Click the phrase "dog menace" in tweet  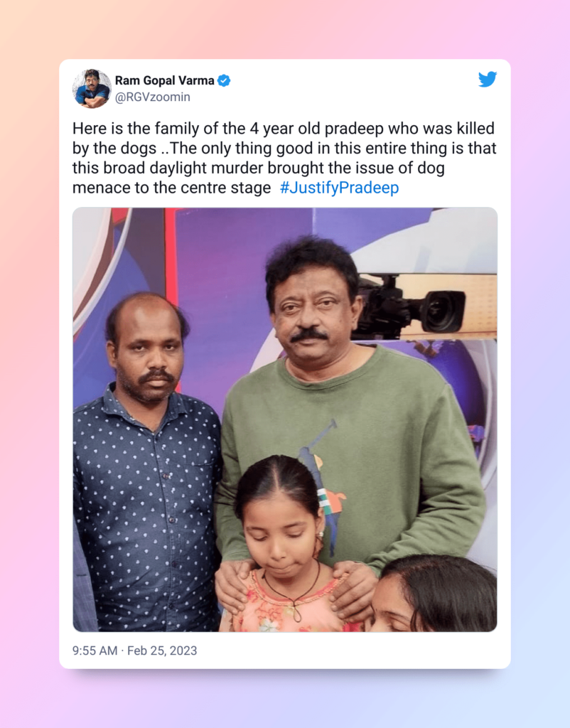tap(259, 178)
